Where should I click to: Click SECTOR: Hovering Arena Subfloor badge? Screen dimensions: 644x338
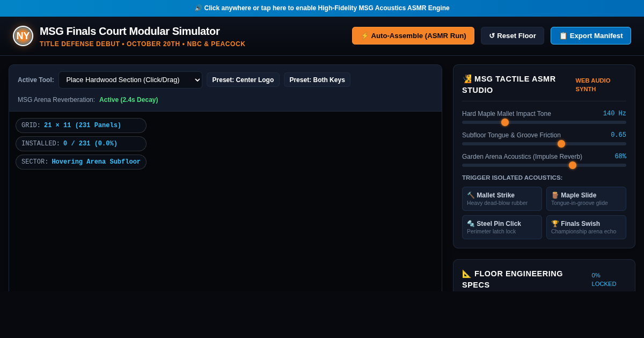[81, 162]
